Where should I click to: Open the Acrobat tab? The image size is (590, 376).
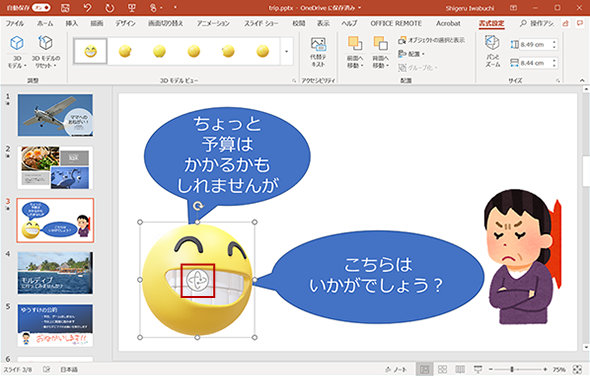tap(448, 23)
